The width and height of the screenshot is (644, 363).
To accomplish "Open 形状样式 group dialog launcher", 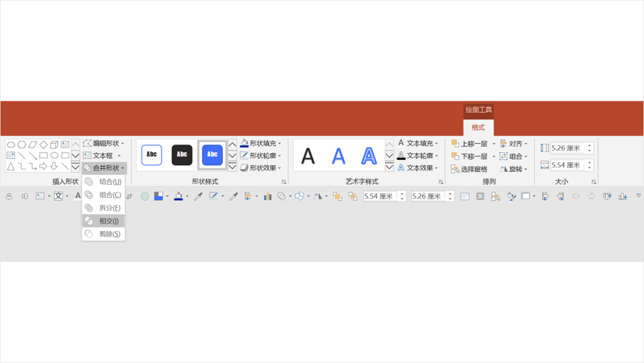I will point(284,181).
